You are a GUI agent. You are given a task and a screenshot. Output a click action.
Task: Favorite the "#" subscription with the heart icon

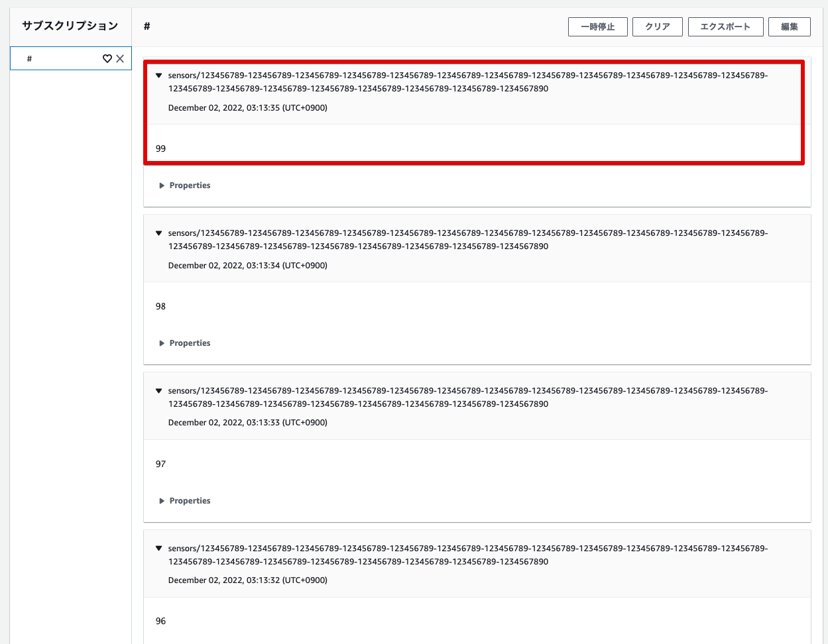click(x=107, y=58)
